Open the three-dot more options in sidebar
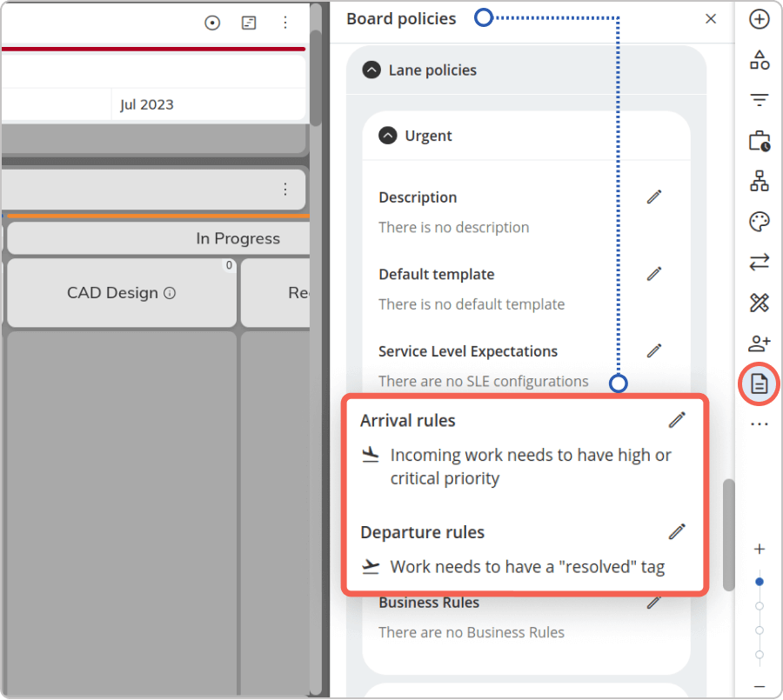783x700 pixels. pyautogui.click(x=759, y=424)
